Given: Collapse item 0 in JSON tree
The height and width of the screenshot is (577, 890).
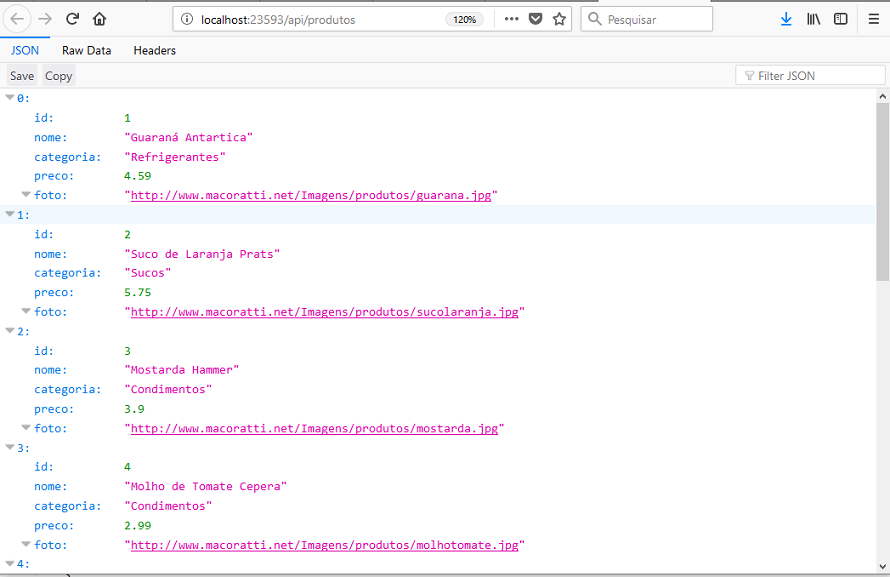Looking at the screenshot, I should click(10, 98).
